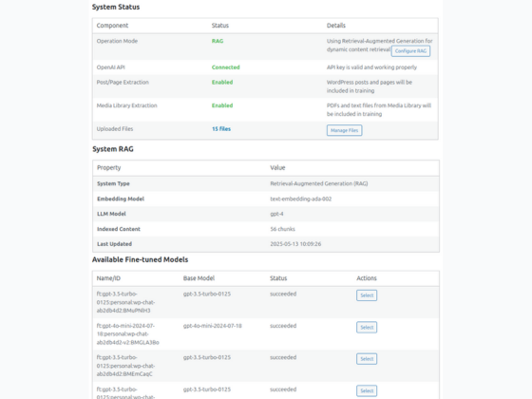Select the fine-tuned model ending BMEmCaqC
The image size is (532, 399).
pyautogui.click(x=367, y=359)
